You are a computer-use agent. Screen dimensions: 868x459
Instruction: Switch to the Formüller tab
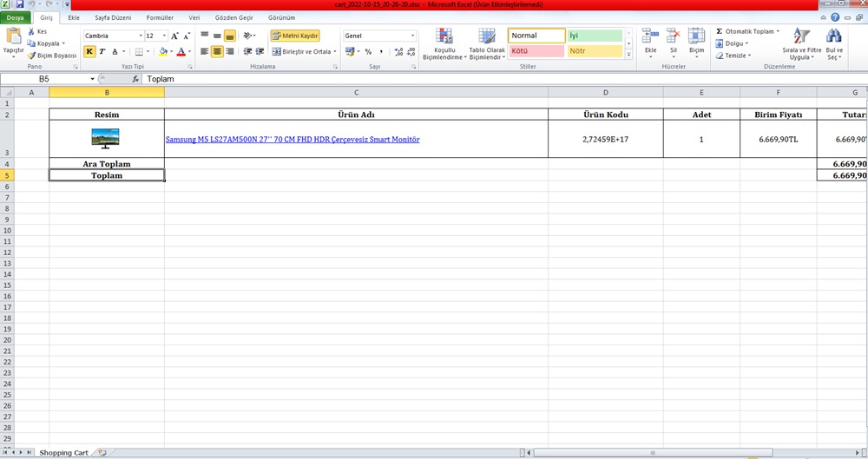pyautogui.click(x=160, y=17)
